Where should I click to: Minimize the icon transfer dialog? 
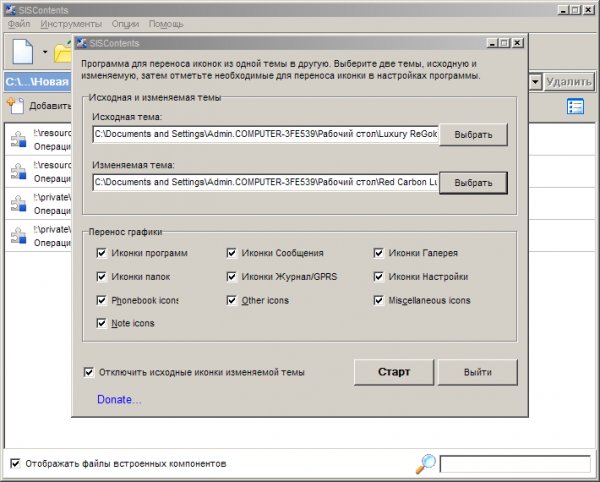492,43
